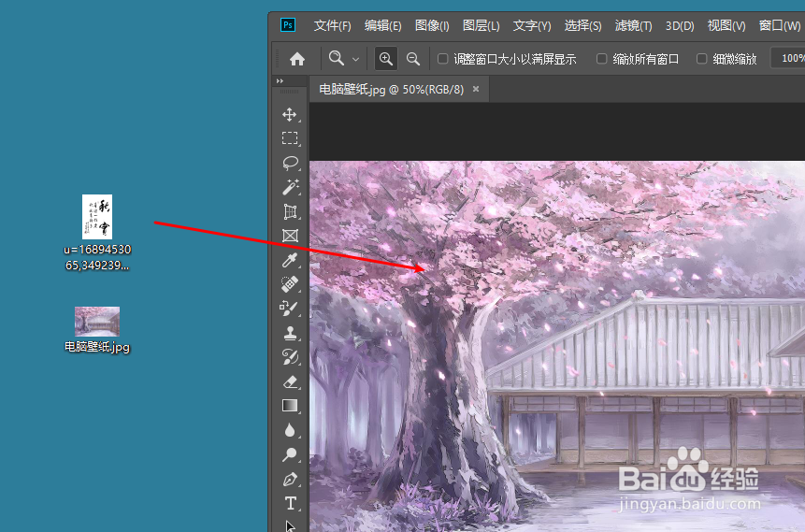Select the Dodge tool
Viewport: 805px width, 532px height.
click(x=290, y=454)
